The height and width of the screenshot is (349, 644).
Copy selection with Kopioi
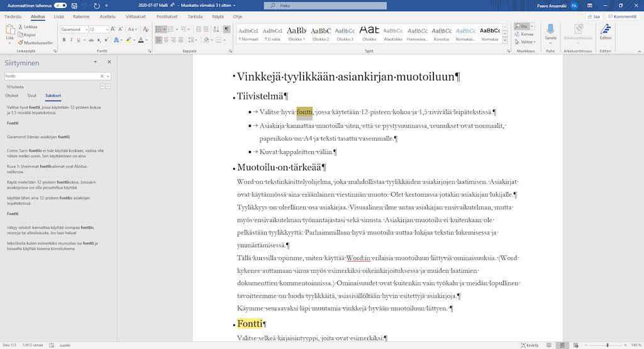[26, 35]
